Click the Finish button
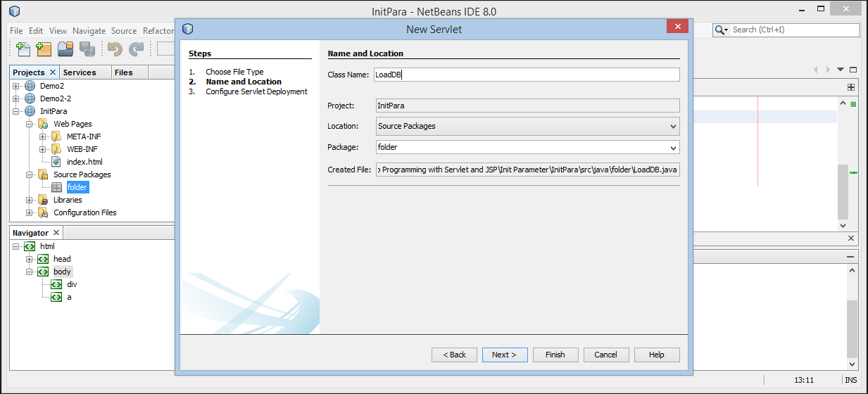The height and width of the screenshot is (394, 868). [x=555, y=355]
